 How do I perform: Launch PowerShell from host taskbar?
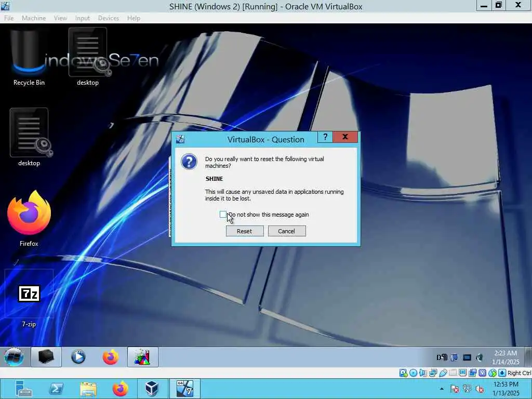(56, 389)
